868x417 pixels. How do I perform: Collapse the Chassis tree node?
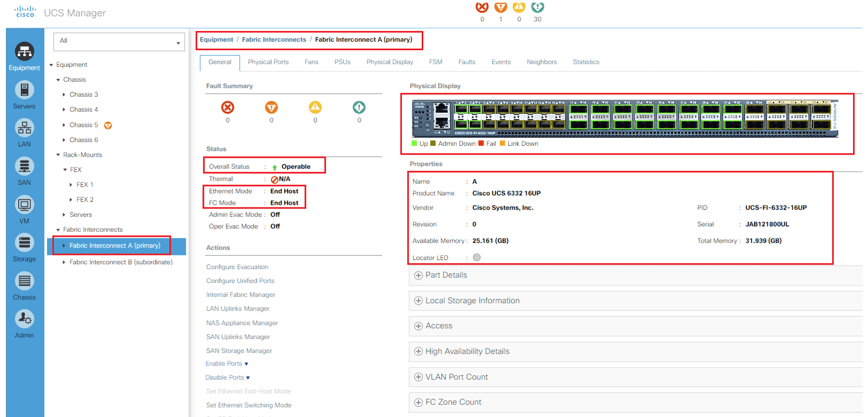pyautogui.click(x=58, y=80)
